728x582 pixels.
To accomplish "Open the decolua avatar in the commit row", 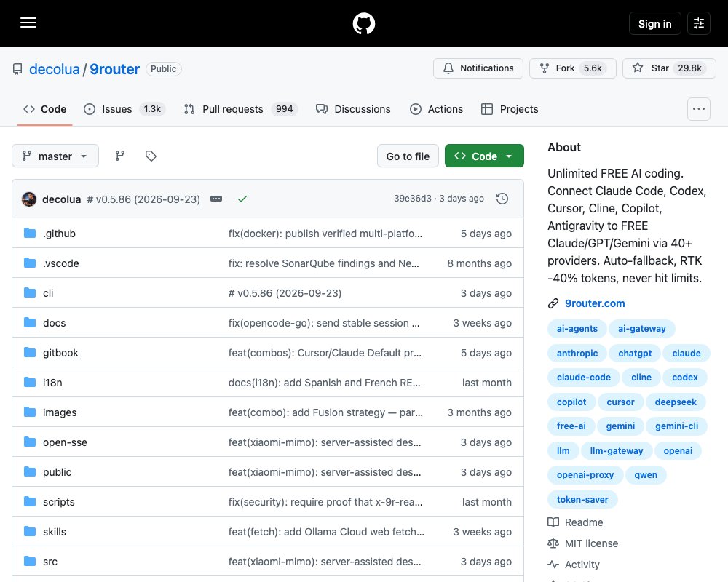I will 29,199.
